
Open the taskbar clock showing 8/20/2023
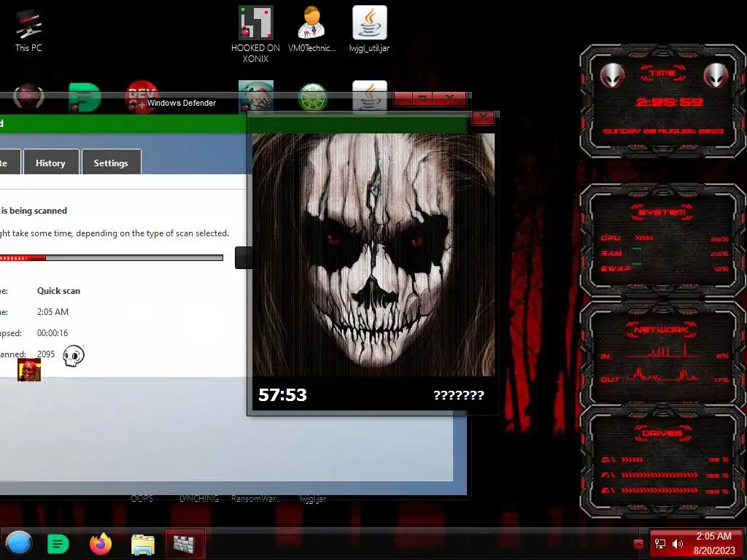point(713,543)
